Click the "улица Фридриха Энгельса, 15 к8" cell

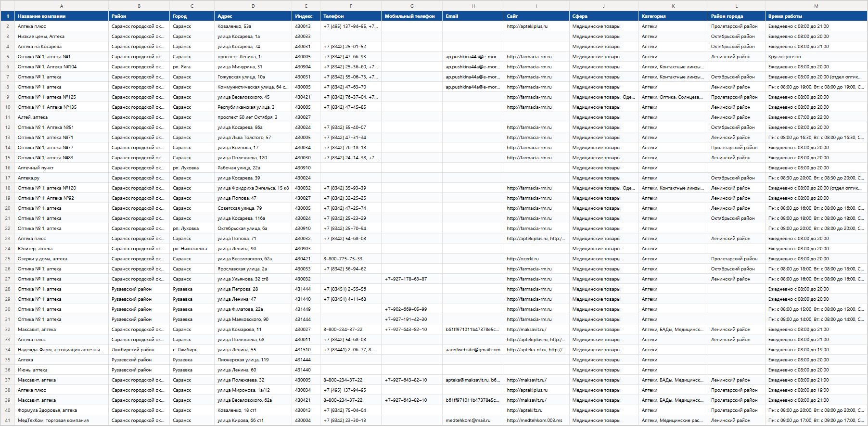coord(253,188)
